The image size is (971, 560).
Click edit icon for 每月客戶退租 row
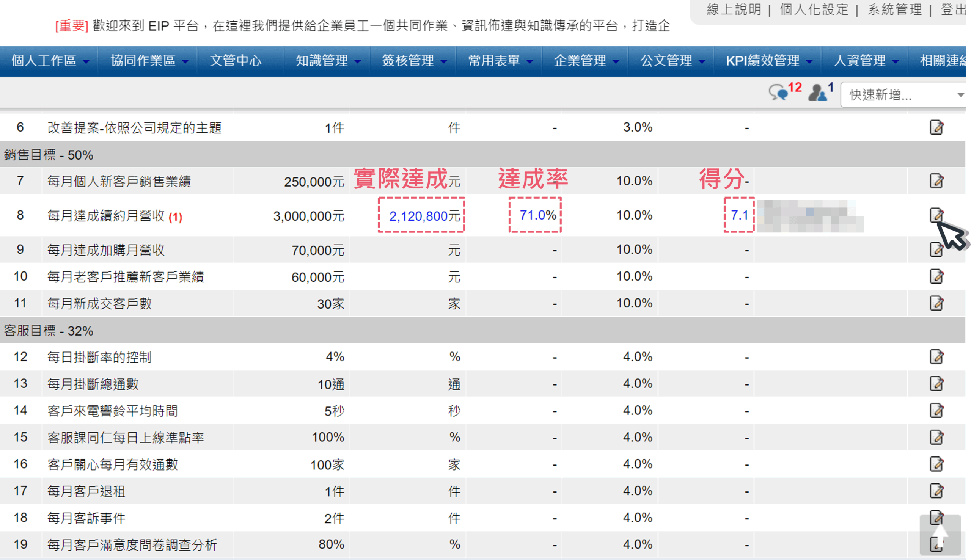pyautogui.click(x=936, y=491)
